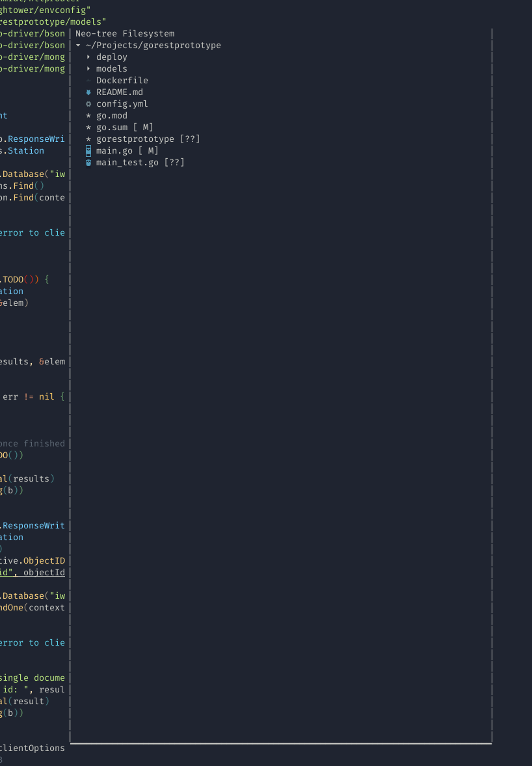Click the "error to clie" comment near .TODO()
Screen dimensions: 532x766
pyautogui.click(x=33, y=233)
